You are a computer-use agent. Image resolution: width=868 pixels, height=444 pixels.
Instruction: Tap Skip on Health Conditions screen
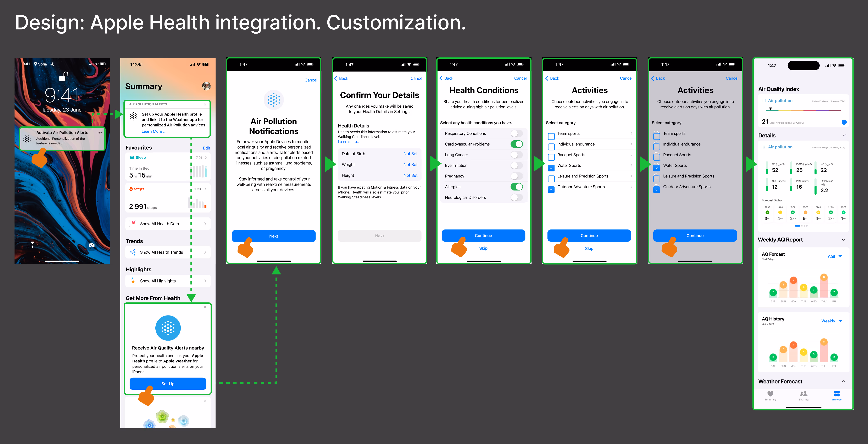click(483, 248)
